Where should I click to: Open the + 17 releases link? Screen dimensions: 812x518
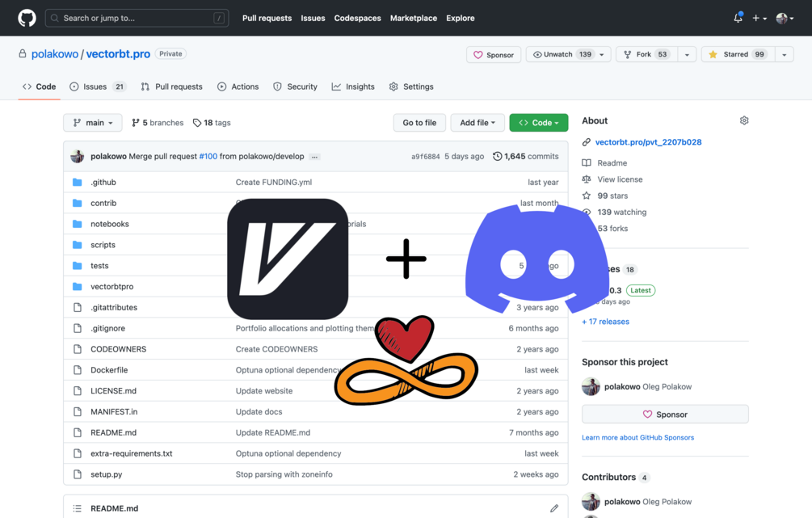605,322
